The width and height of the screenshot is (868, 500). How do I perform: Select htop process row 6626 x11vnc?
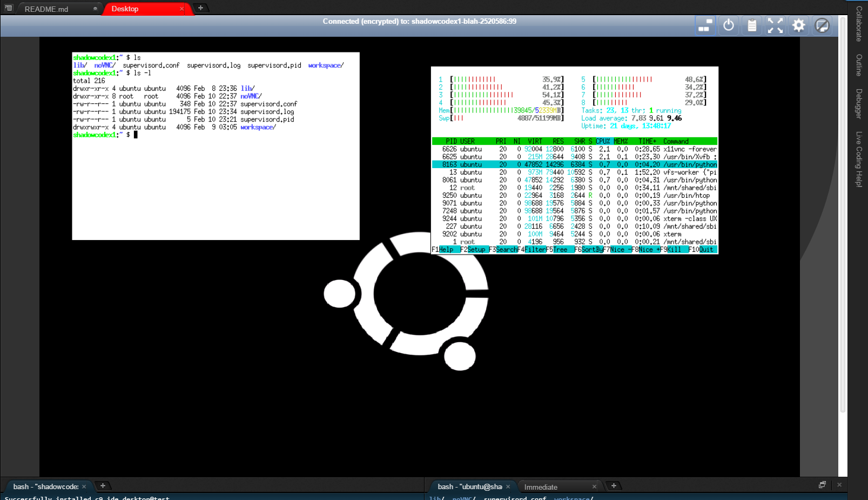pos(575,149)
